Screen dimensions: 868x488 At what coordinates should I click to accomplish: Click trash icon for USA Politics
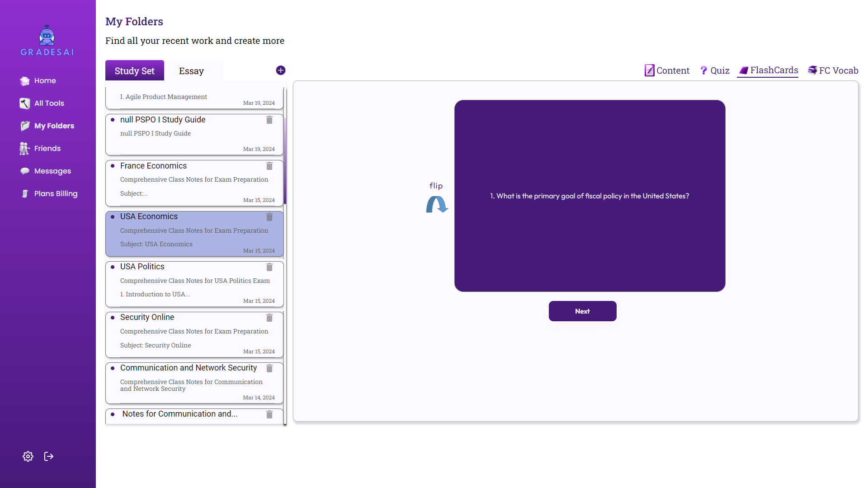pos(269,267)
